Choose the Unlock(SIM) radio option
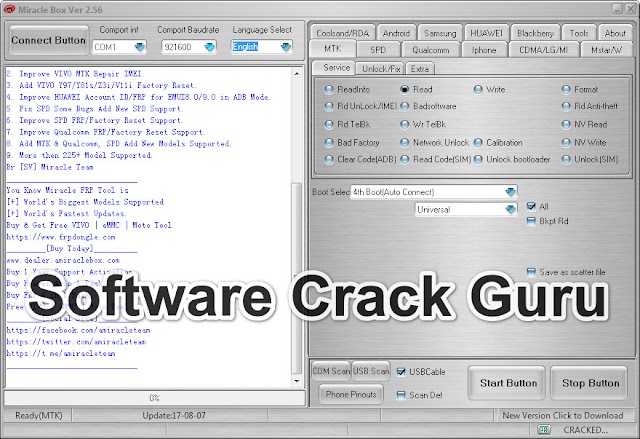Viewport: 640px width, 439px height. coord(566,160)
